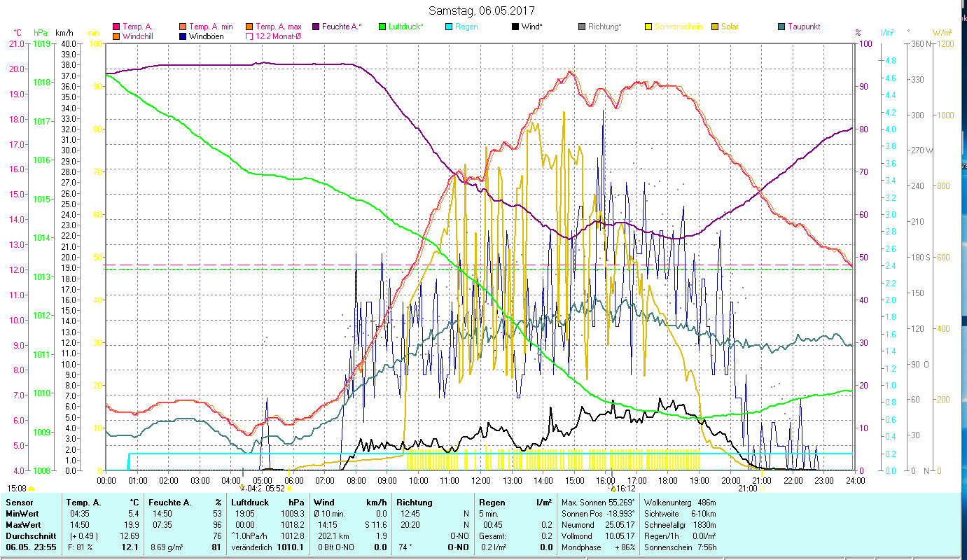Select the Luftdruck* legend label
The height and width of the screenshot is (560, 967).
point(408,27)
